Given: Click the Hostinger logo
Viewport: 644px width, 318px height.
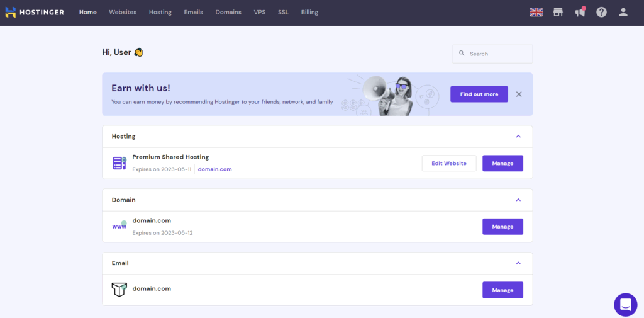Looking at the screenshot, I should (x=35, y=13).
